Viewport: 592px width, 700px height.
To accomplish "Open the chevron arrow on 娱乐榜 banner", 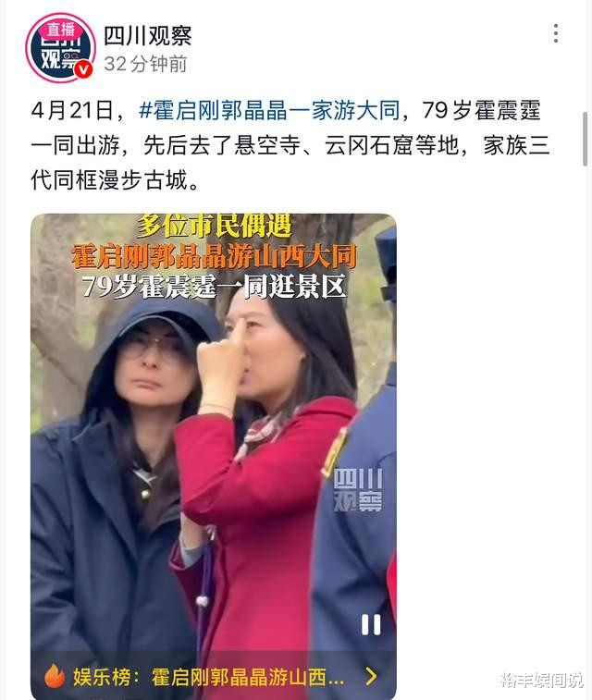I will (x=371, y=676).
